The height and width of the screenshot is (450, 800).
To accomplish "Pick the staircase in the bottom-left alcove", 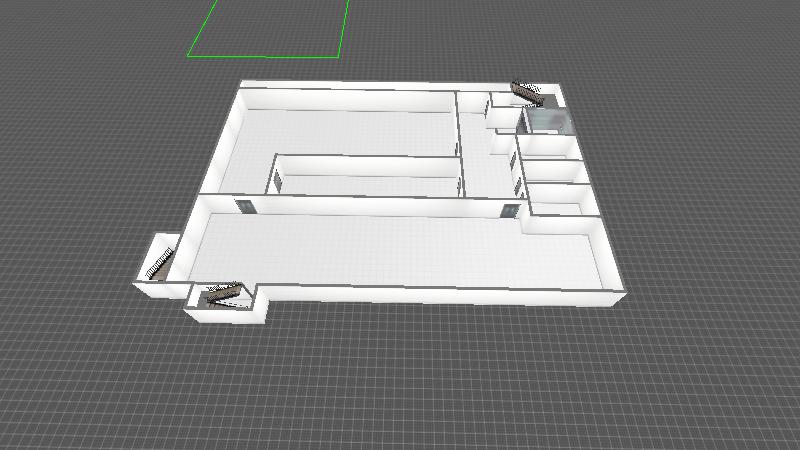I will point(222,294).
